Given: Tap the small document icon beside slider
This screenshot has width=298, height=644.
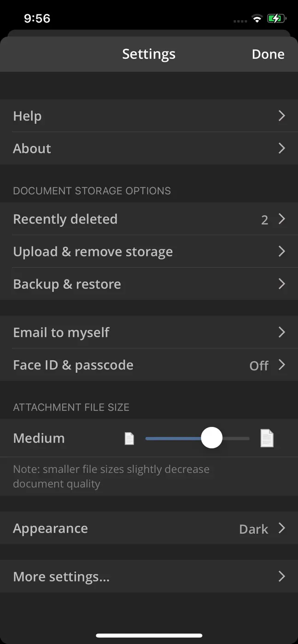Looking at the screenshot, I should click(129, 438).
